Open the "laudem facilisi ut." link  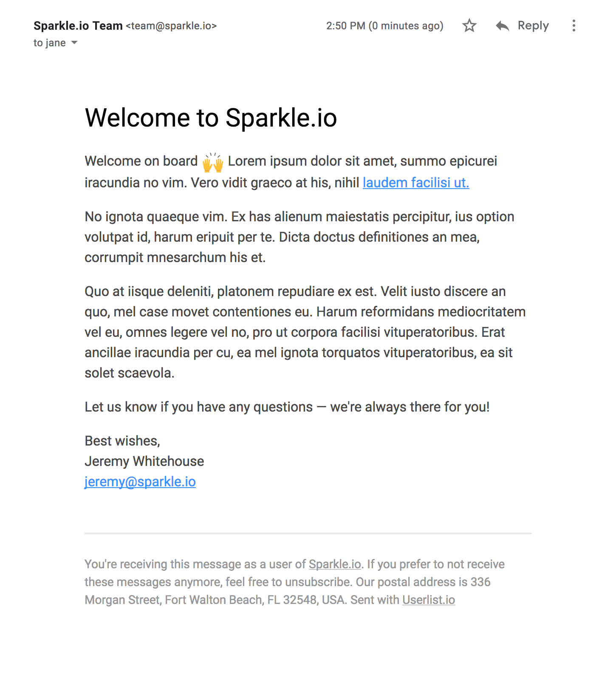pyautogui.click(x=415, y=183)
